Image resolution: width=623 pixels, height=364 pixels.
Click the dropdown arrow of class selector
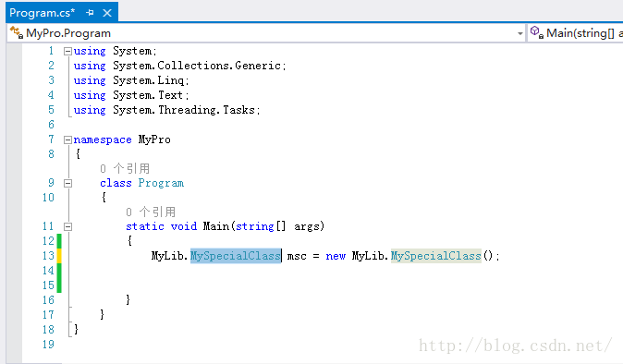point(520,34)
